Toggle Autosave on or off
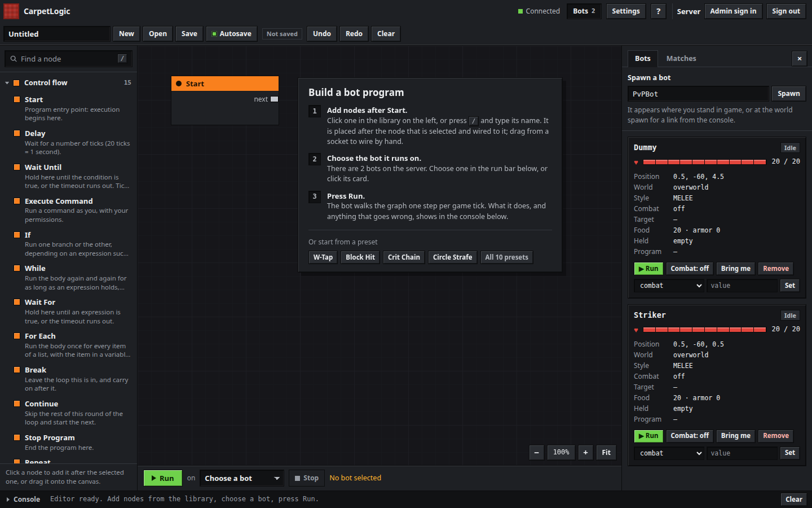 point(232,34)
